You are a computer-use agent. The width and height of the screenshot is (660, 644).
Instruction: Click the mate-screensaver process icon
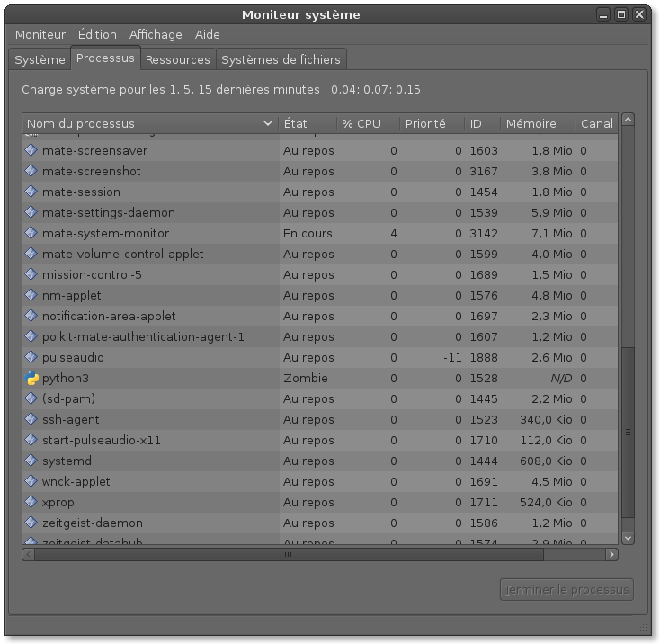pos(31,150)
